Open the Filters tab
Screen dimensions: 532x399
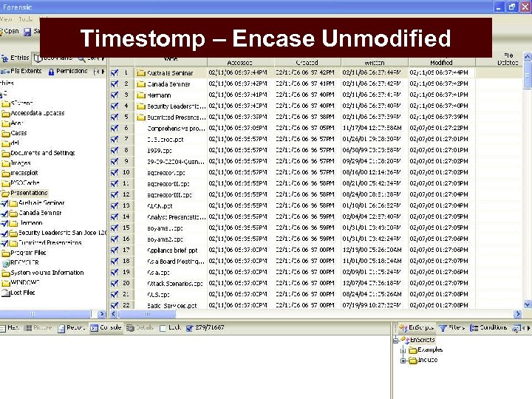[452, 328]
